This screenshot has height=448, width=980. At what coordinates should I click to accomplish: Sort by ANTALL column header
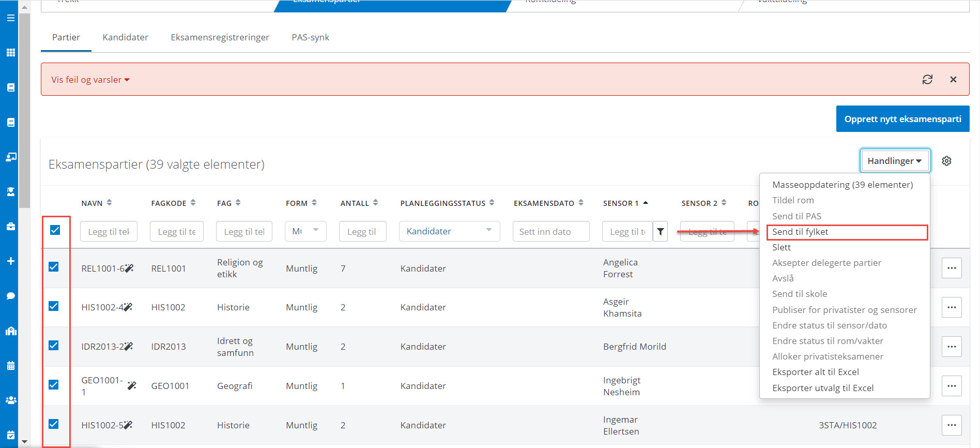[x=359, y=203]
